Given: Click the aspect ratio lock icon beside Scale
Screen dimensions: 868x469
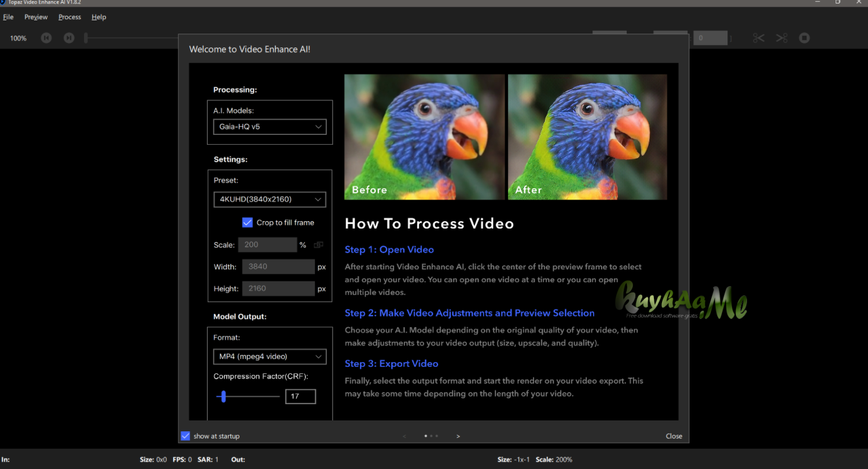Looking at the screenshot, I should tap(318, 245).
